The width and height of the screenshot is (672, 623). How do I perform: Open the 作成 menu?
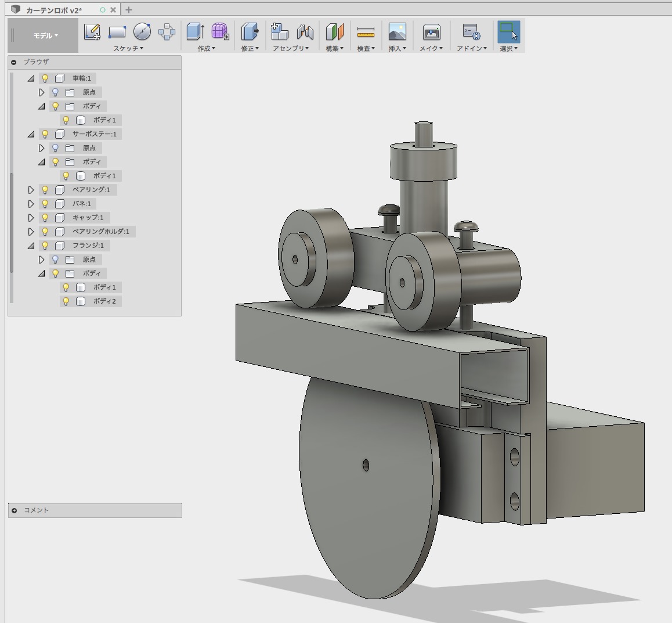coord(206,48)
